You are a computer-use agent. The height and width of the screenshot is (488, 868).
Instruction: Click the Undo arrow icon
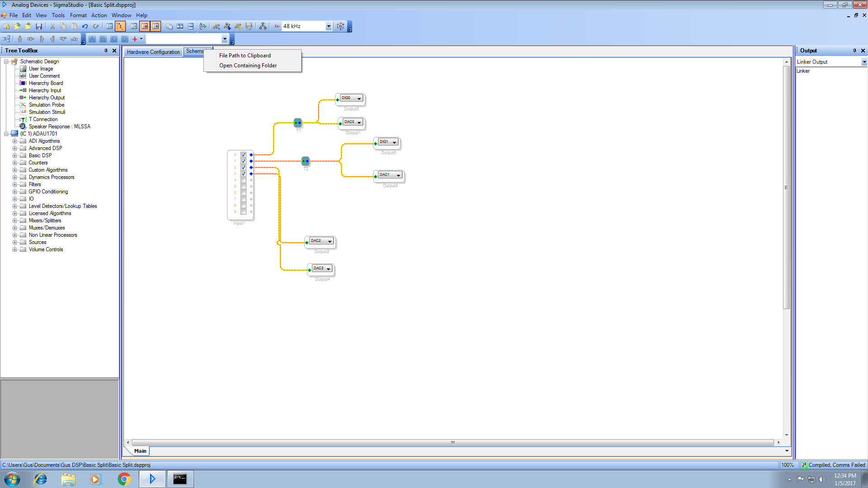coord(85,26)
